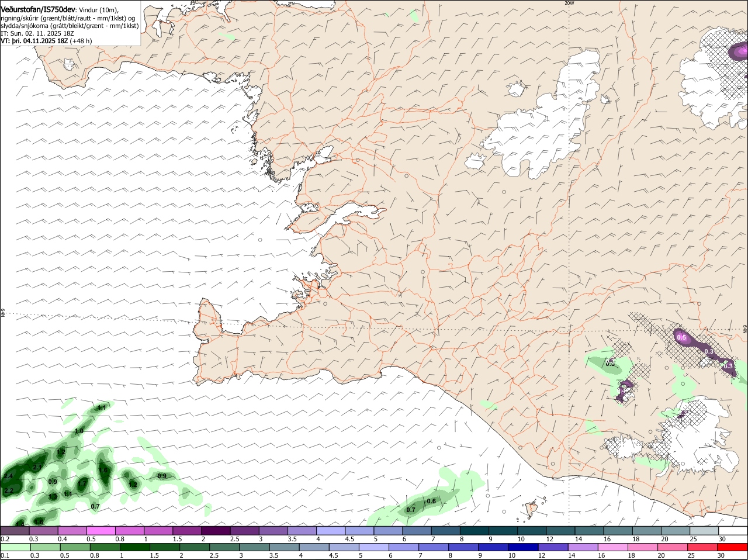
Task: Select the 'VT: þri. 04.11.2025 18Z' valid-time text
Action: [x=34, y=41]
